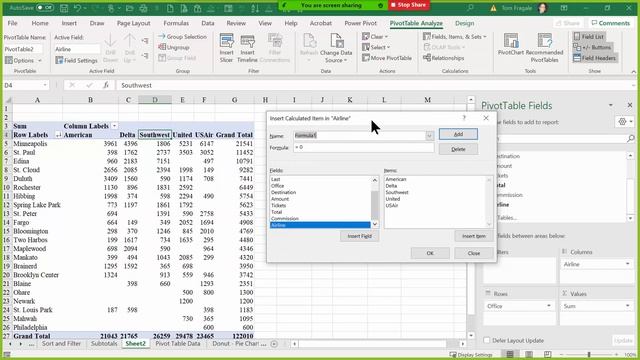Click the Undo icon
The width and height of the screenshot is (640, 360).
(x=78, y=8)
